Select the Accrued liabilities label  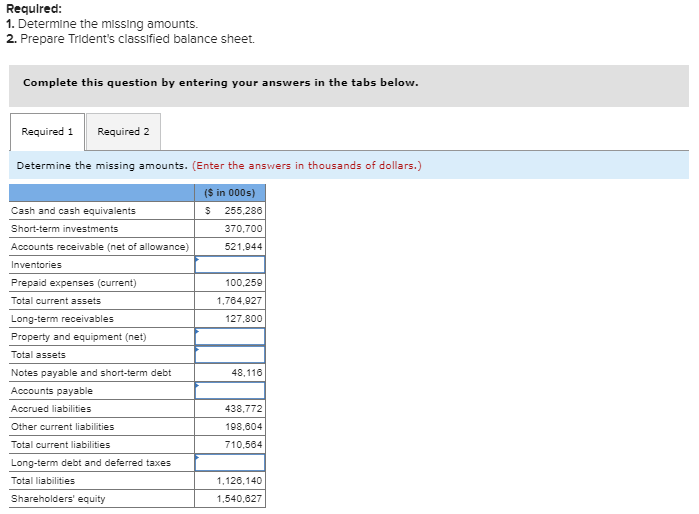[51, 409]
